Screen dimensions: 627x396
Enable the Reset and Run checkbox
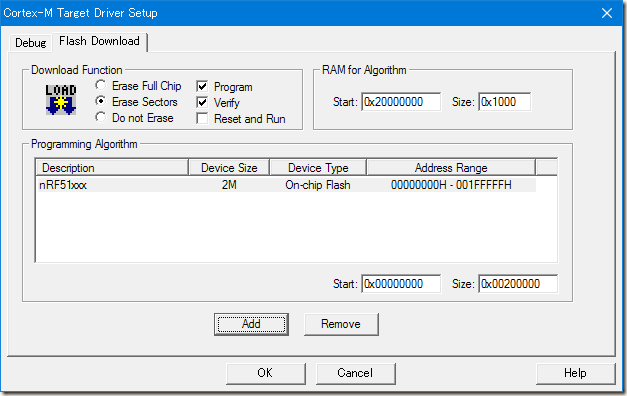pos(202,118)
